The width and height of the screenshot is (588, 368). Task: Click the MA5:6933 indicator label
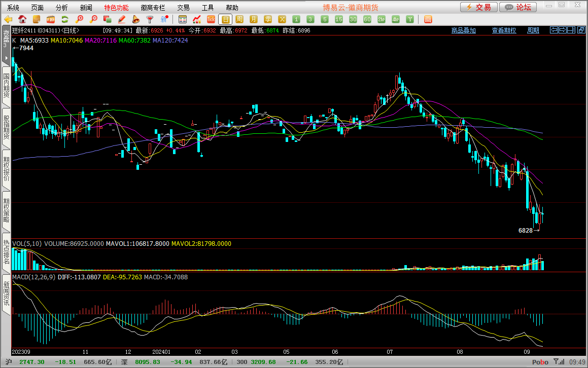point(34,40)
